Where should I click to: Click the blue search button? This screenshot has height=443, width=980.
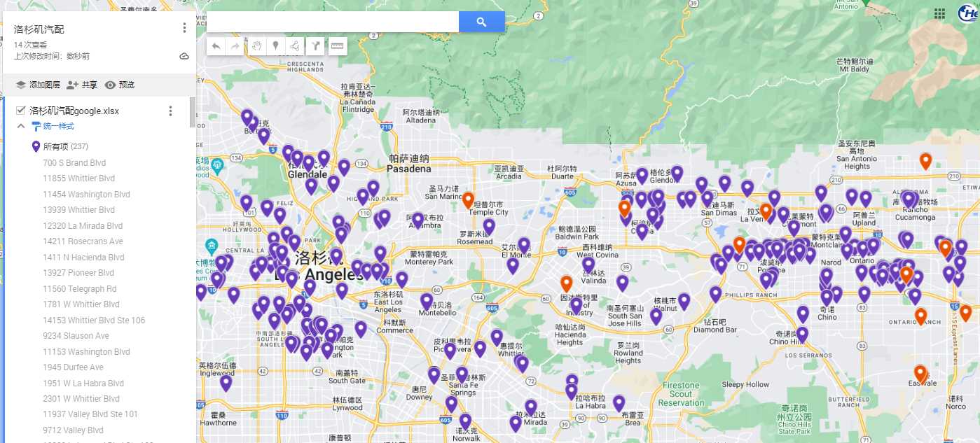point(481,22)
